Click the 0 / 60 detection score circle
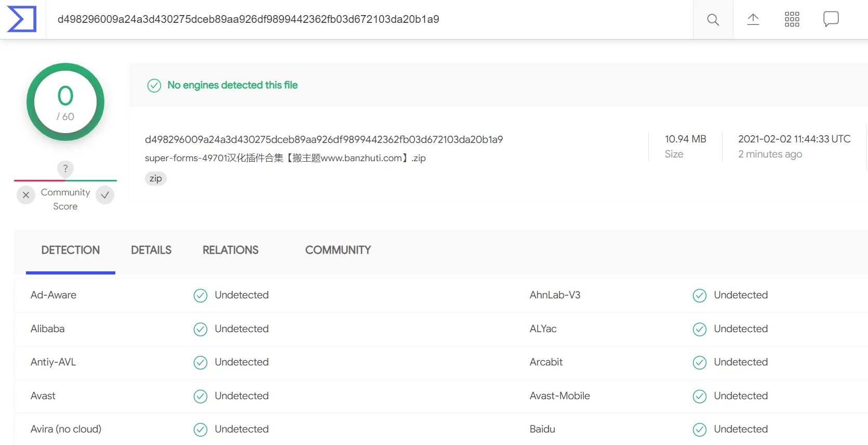Screen dimensions: 868x445 coord(65,102)
